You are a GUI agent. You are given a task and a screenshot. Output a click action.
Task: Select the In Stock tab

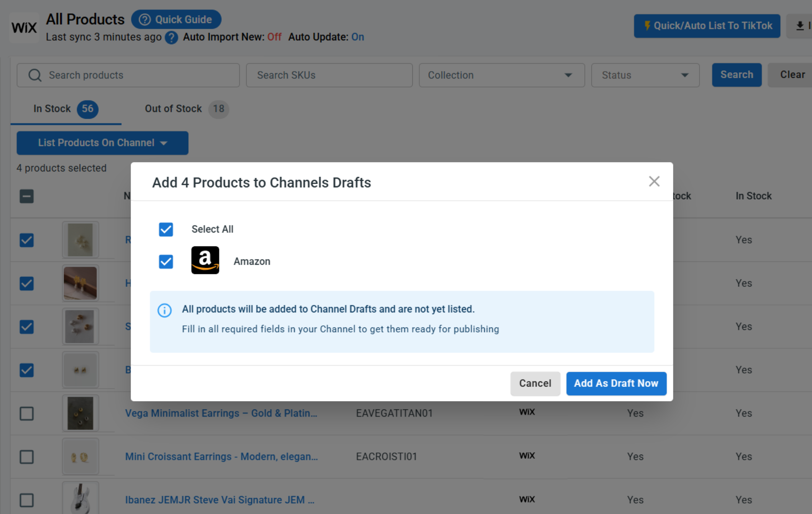coord(66,109)
